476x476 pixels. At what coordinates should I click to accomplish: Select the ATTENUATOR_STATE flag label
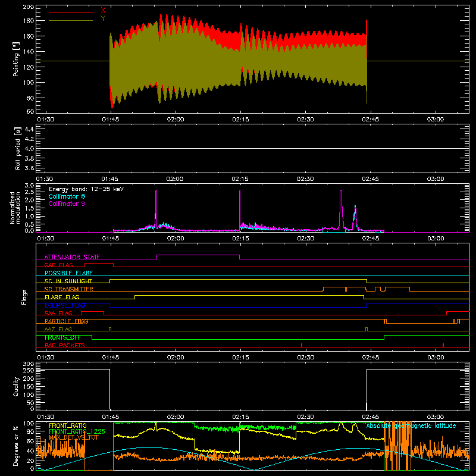coord(72,257)
